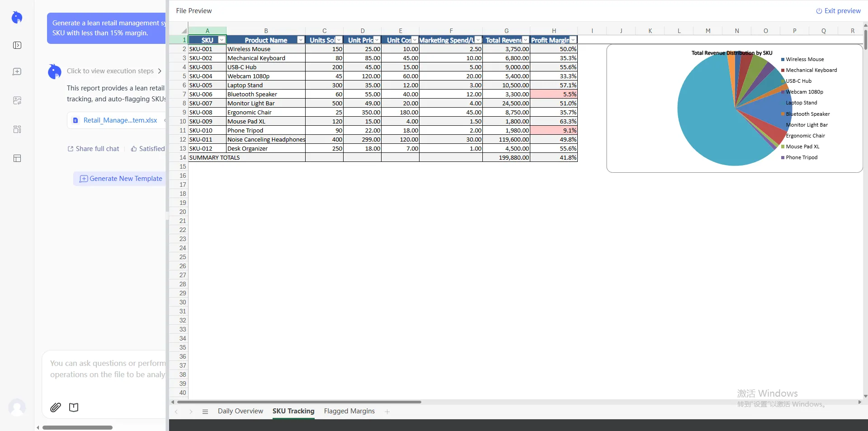Click the Generate New Template button
Image resolution: width=868 pixels, height=431 pixels.
(x=121, y=179)
